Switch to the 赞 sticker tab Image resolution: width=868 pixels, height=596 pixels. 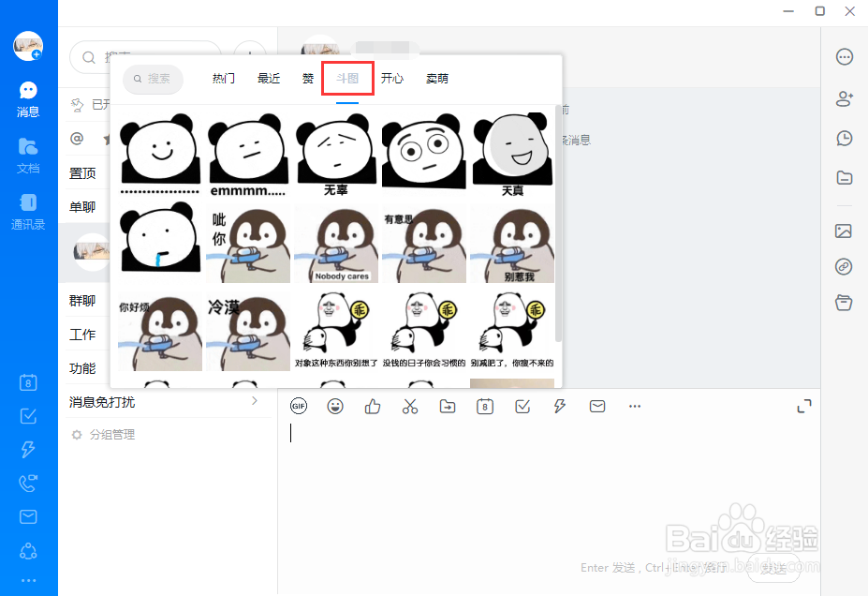(x=308, y=79)
